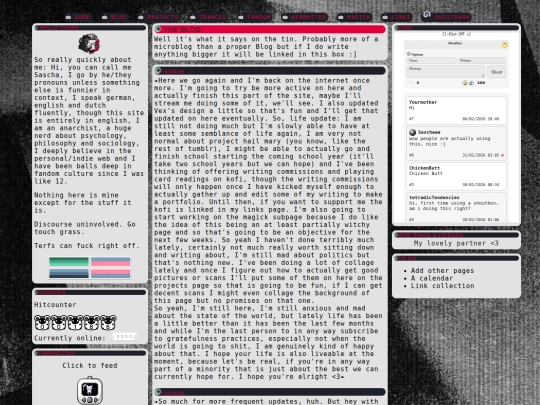Open the WEBMASTER page
The image size is (540, 405).
[309, 17]
